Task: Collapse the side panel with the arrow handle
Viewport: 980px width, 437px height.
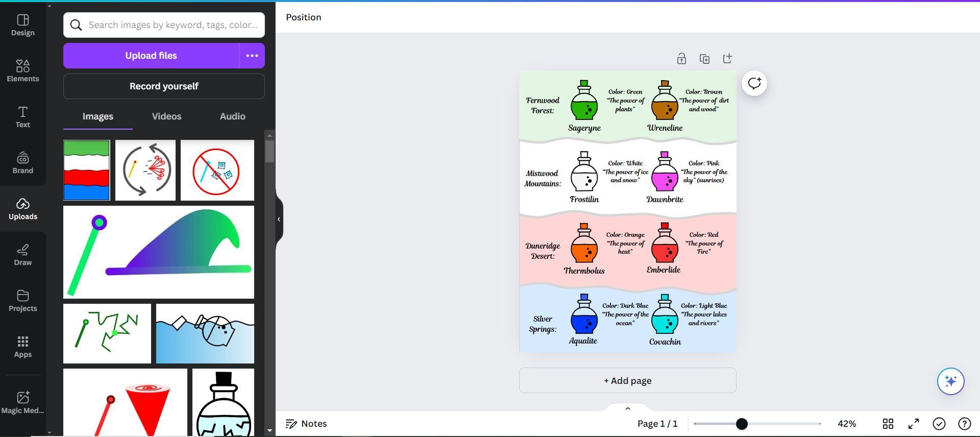Action: pos(279,219)
